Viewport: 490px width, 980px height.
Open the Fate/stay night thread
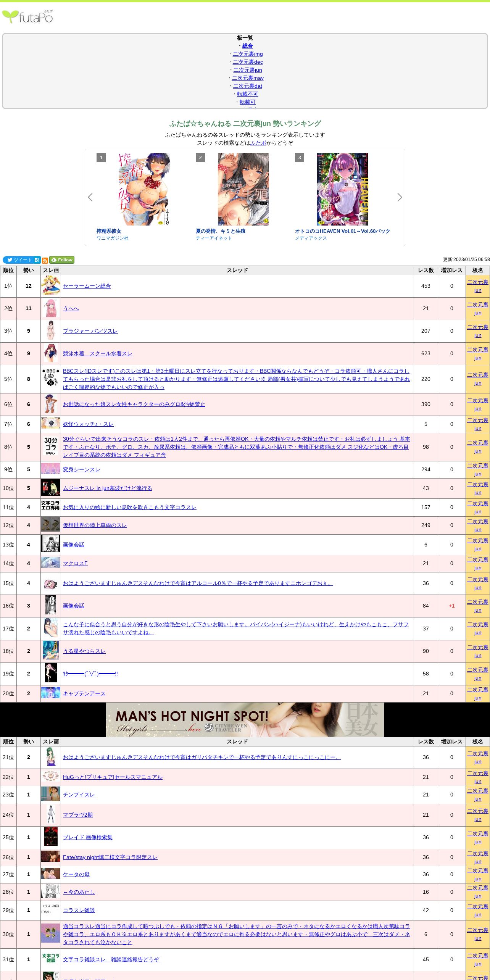coord(110,857)
